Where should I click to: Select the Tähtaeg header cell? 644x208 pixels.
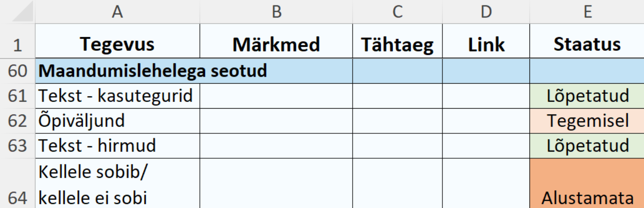pyautogui.click(x=397, y=44)
